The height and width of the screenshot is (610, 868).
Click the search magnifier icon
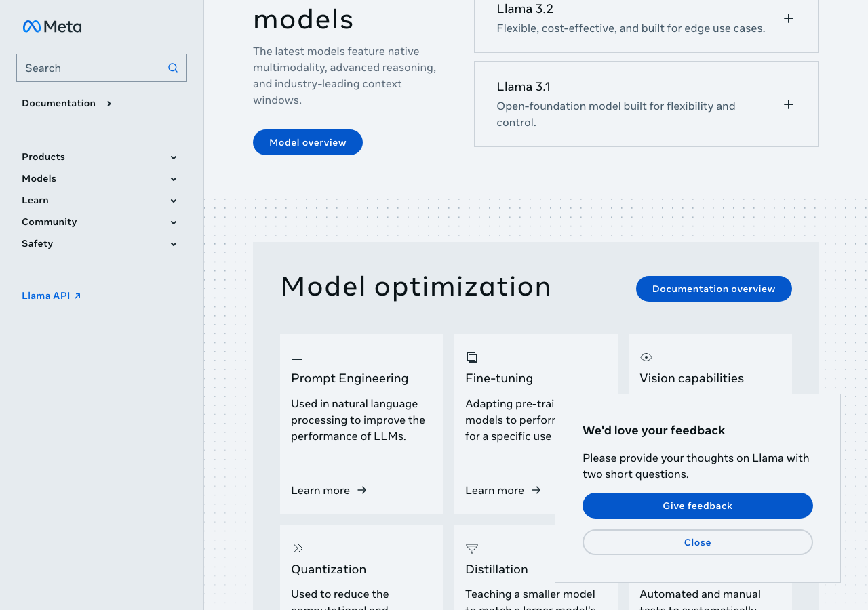pyautogui.click(x=173, y=68)
